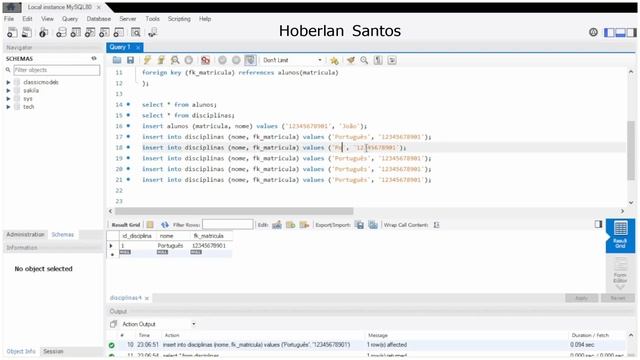
Task: Open find panel with magnifier icon
Action: [364, 60]
